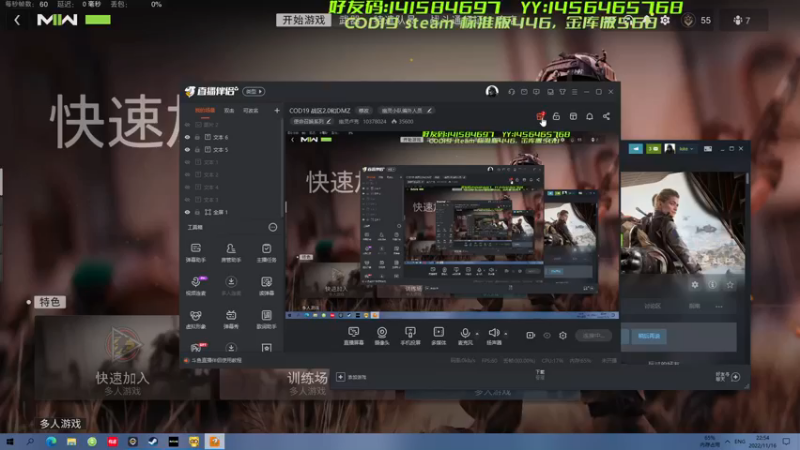Open the hamburger menu in streaming app title bar
The image size is (800, 450).
tap(574, 92)
